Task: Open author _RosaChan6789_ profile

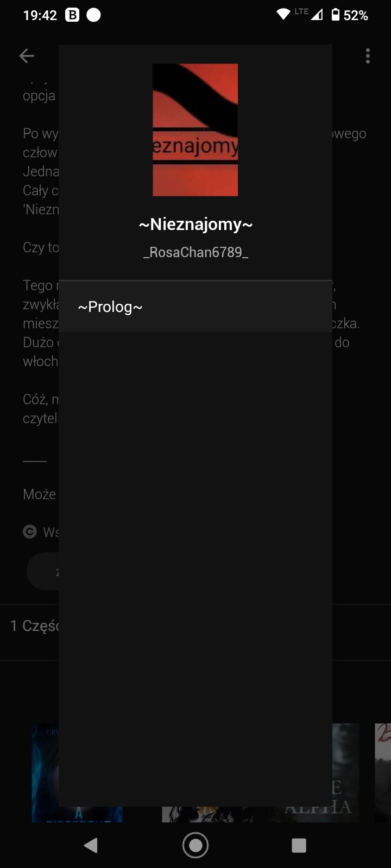Action: click(195, 252)
